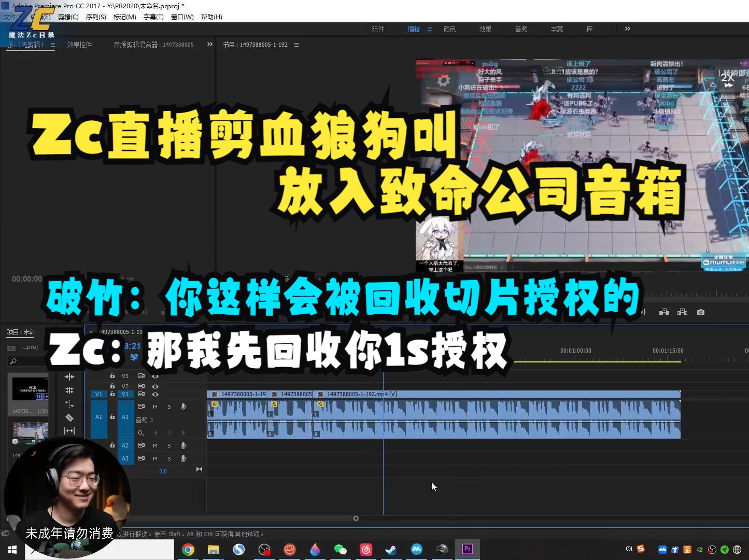The height and width of the screenshot is (560, 749).
Task: Switch to 颜色 workspace
Action: pos(449,29)
